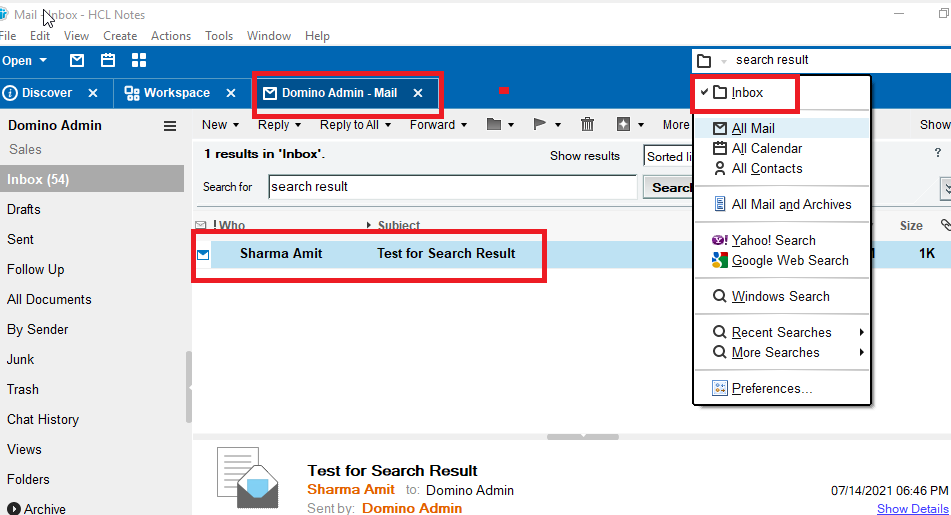This screenshot has height=515, width=951.
Task: Click the Search for input field
Action: 452,187
